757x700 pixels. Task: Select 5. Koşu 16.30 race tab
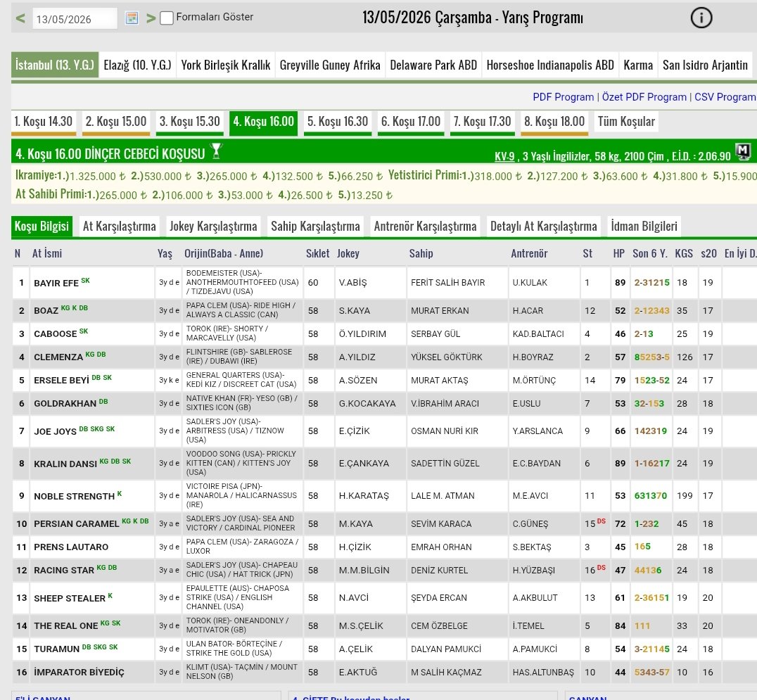[338, 122]
